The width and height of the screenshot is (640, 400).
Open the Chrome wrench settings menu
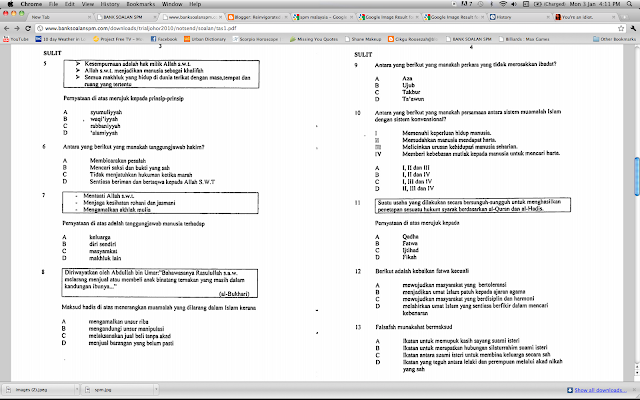tap(633, 29)
